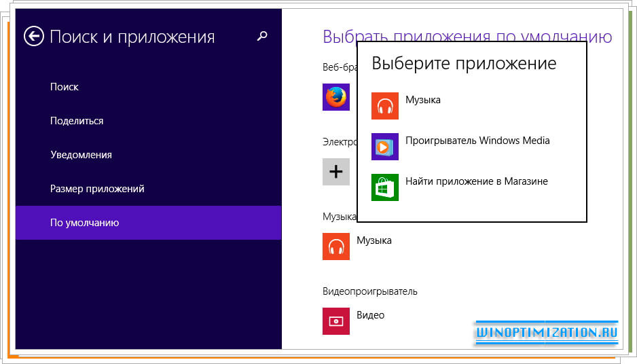
Task: Click the Музыка label of the current default music app
Action: click(374, 240)
